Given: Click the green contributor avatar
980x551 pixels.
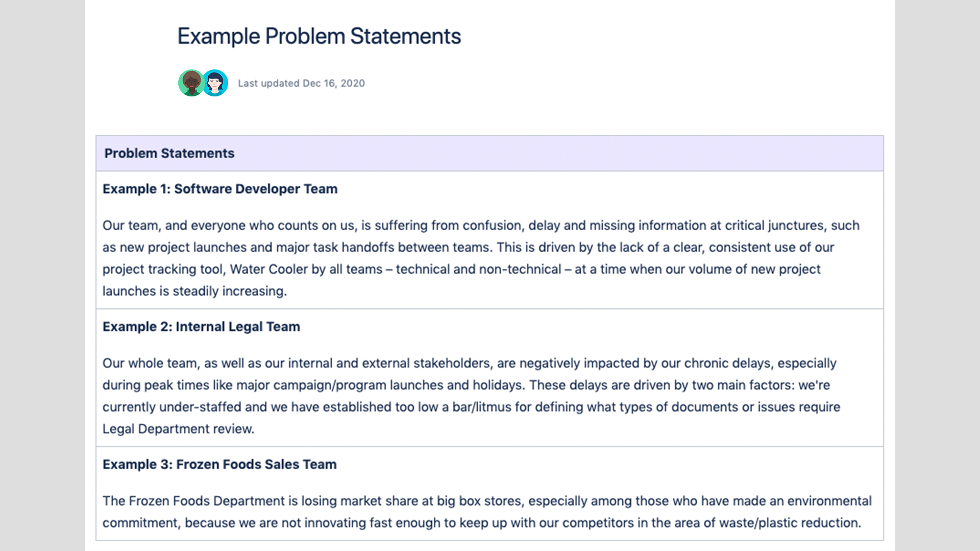Looking at the screenshot, I should tap(191, 83).
